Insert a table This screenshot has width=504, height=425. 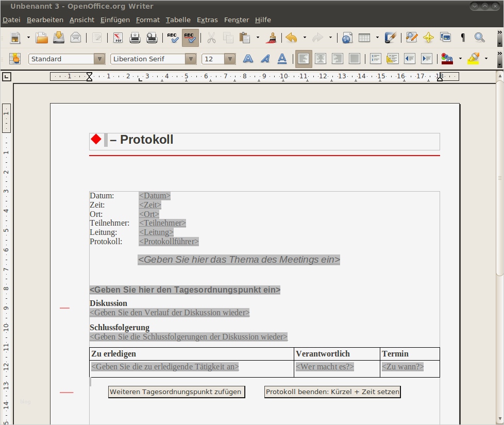click(364, 38)
